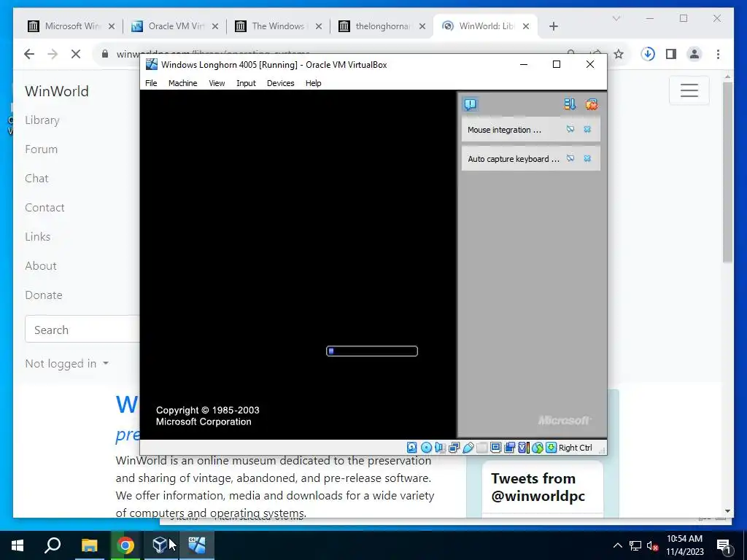
Task: Click the Right Ctrl host key label
Action: pos(575,448)
